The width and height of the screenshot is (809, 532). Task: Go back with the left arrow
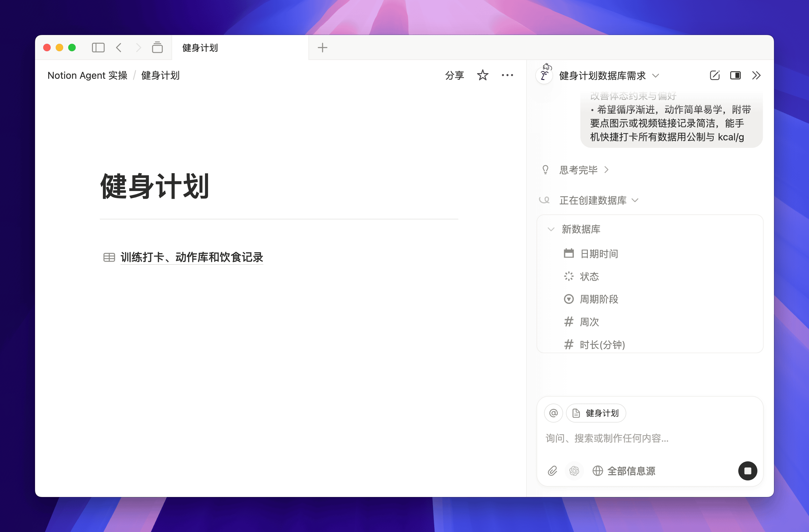click(119, 48)
